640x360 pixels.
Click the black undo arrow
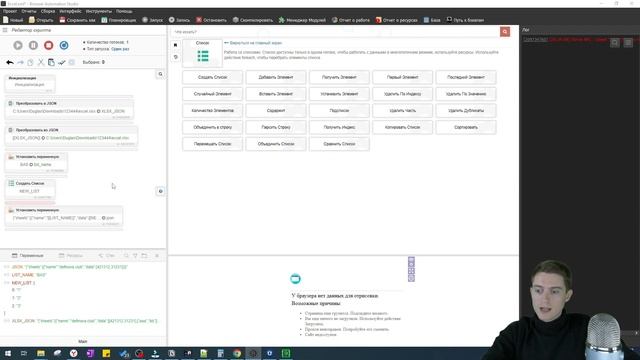[x=10, y=62]
